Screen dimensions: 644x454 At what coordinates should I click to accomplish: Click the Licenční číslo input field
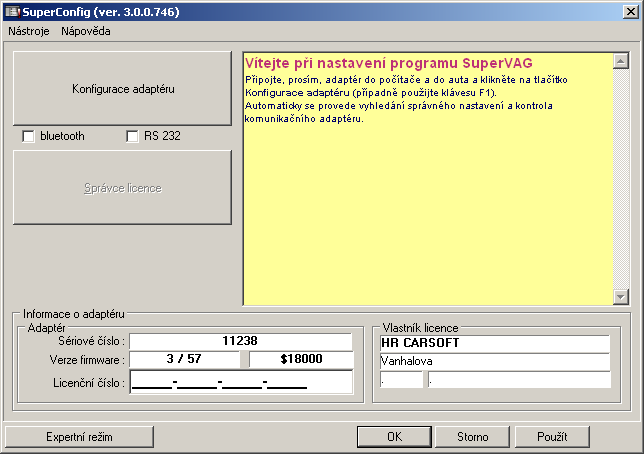coord(241,382)
